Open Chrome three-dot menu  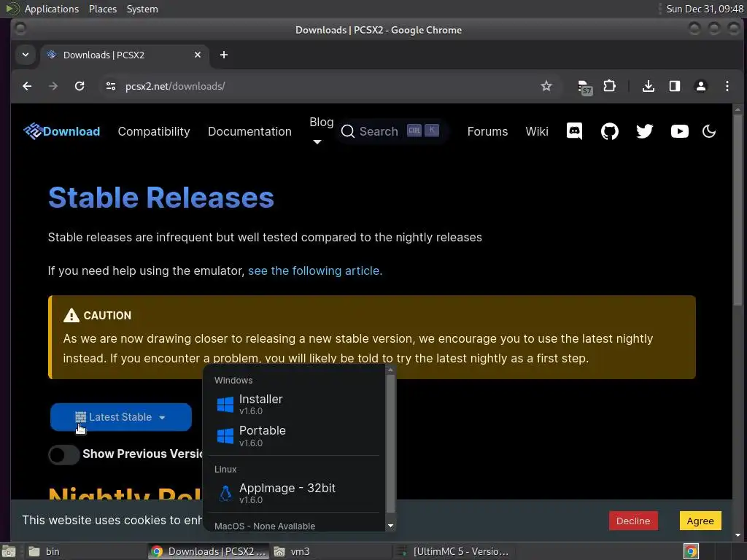click(727, 86)
